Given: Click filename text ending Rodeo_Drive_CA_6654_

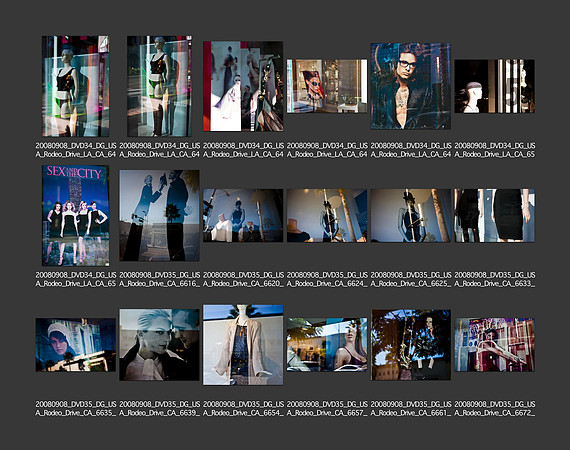Looking at the screenshot, I should 243,408.
